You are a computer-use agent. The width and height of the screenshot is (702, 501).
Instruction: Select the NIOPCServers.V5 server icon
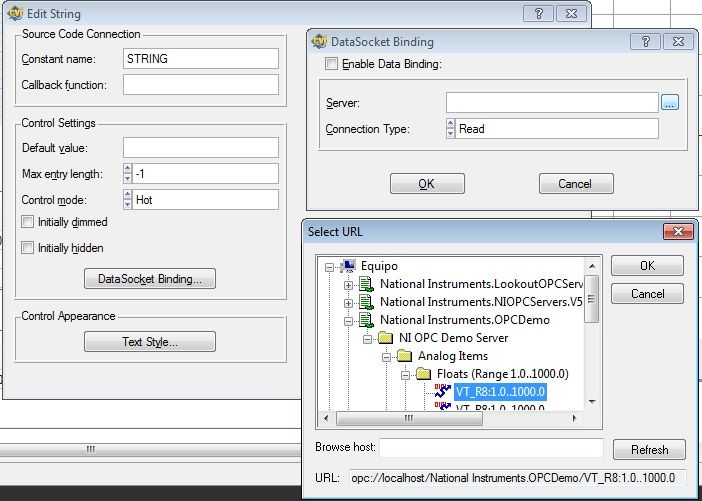tap(367, 302)
